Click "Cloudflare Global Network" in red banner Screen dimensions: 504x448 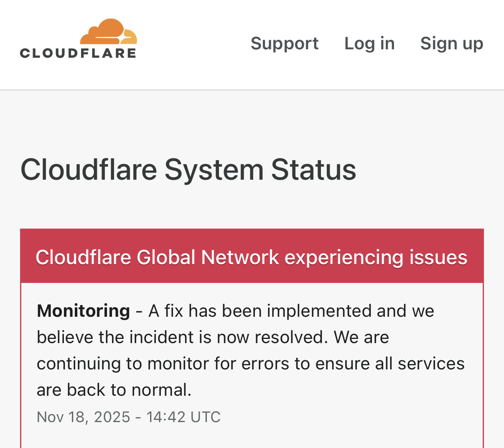pyautogui.click(x=157, y=257)
